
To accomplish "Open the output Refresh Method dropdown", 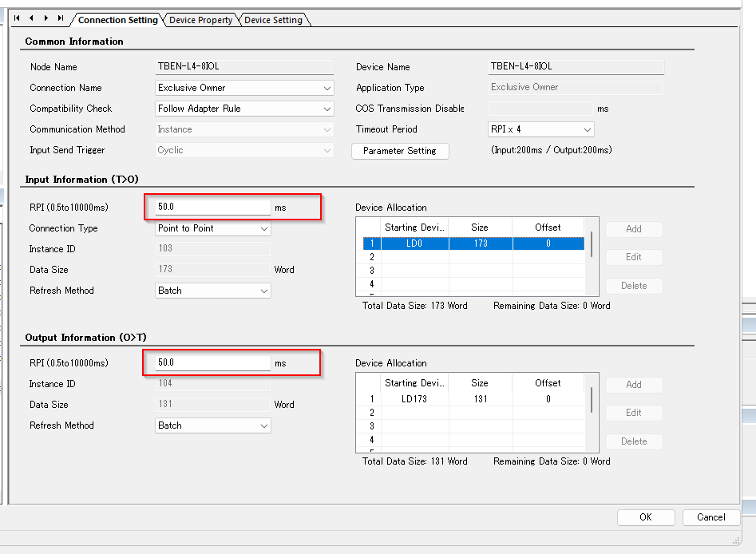I will tap(212, 425).
